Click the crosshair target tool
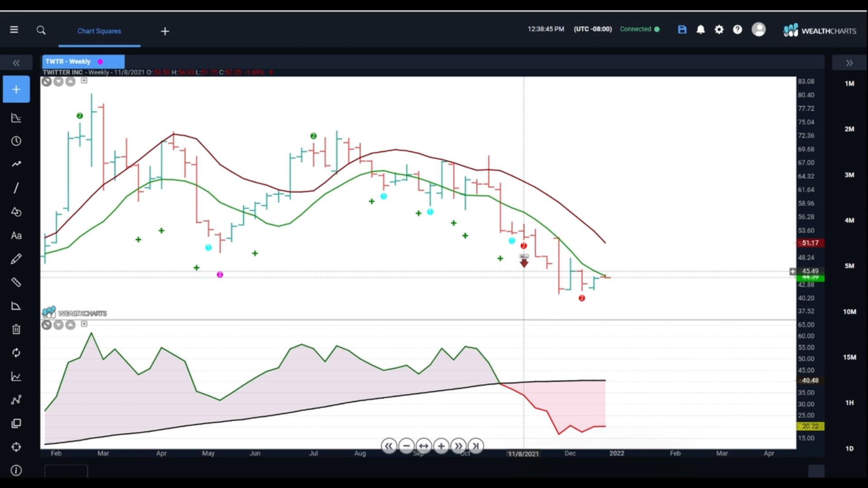Viewport: 868px width, 488px height. pyautogui.click(x=16, y=447)
